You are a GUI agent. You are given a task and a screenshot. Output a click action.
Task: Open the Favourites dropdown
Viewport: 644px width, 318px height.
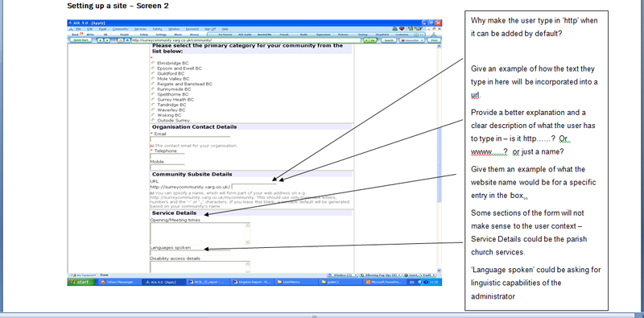click(x=412, y=40)
